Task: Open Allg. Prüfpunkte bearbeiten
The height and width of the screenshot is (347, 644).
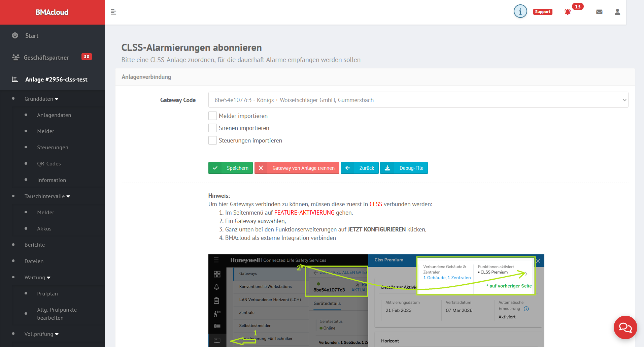Action: pos(57,314)
